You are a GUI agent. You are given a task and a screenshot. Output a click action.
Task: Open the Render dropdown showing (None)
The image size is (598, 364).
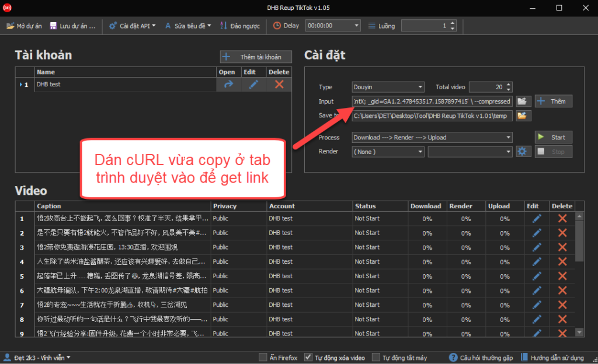tap(388, 152)
